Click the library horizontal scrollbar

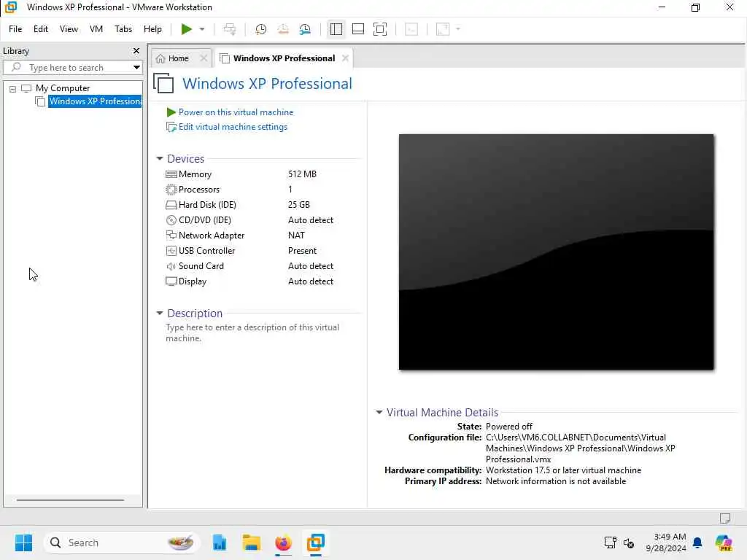coord(70,500)
